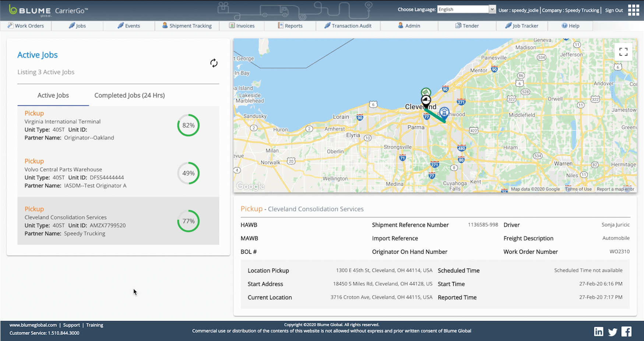Visit www.blumeglobal.com footer link
Screen dimensions: 644x341
(x=33, y=325)
